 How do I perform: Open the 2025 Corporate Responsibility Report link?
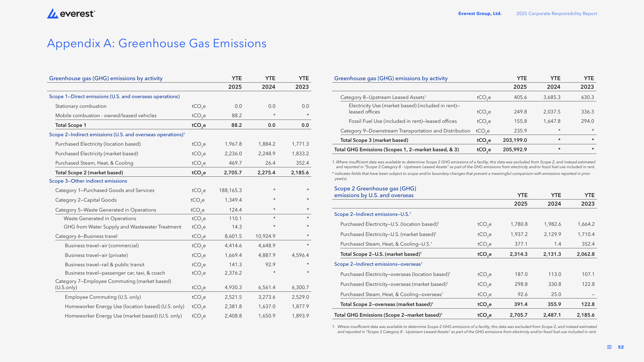(557, 13)
